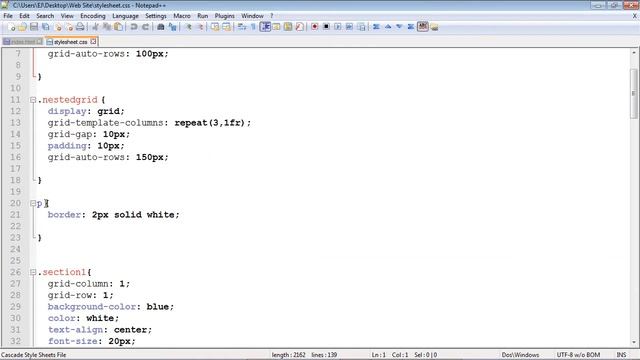The image size is (640, 360).
Task: Click the Playback macro icon
Action: coord(338,27)
